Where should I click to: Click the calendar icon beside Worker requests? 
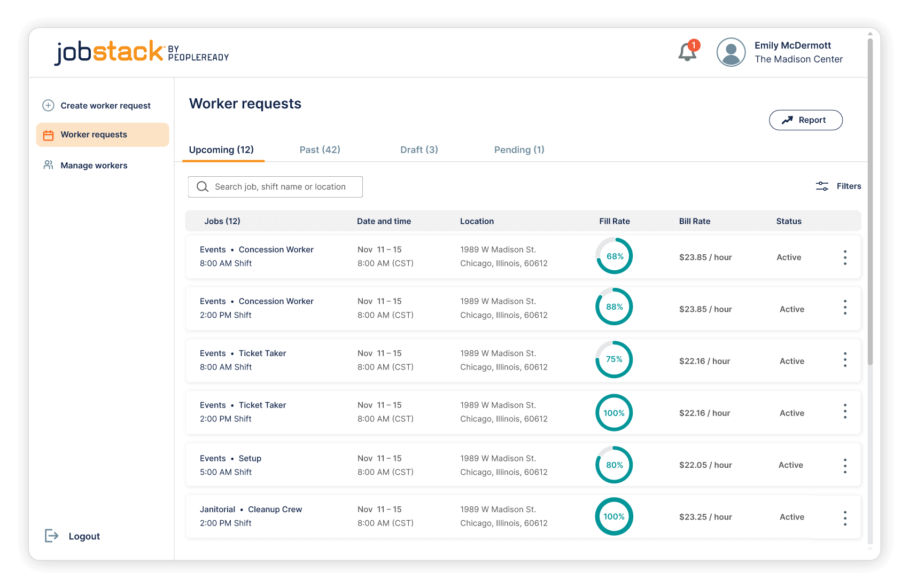pyautogui.click(x=48, y=135)
